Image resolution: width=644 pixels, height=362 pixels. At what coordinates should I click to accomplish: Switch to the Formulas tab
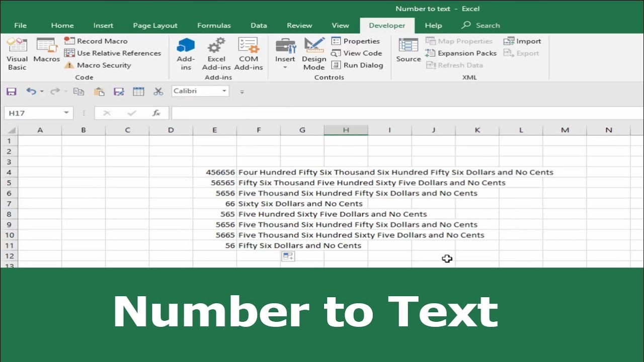point(214,25)
